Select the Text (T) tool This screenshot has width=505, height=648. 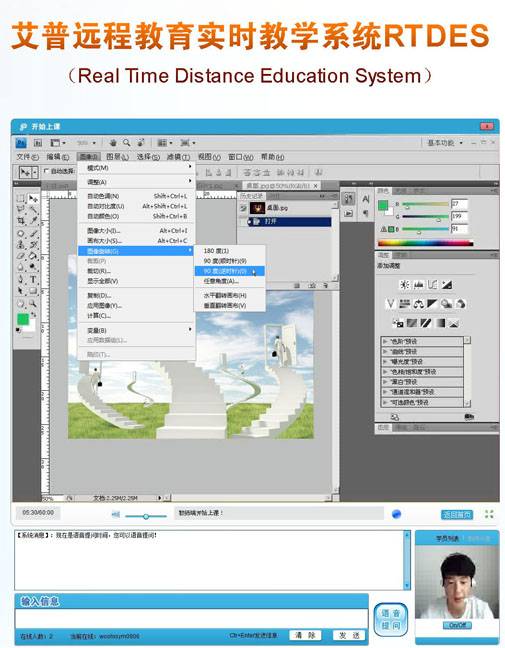click(x=33, y=280)
